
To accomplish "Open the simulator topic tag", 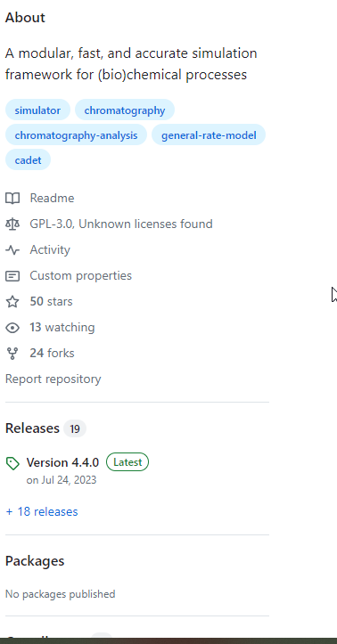I will 37,110.
